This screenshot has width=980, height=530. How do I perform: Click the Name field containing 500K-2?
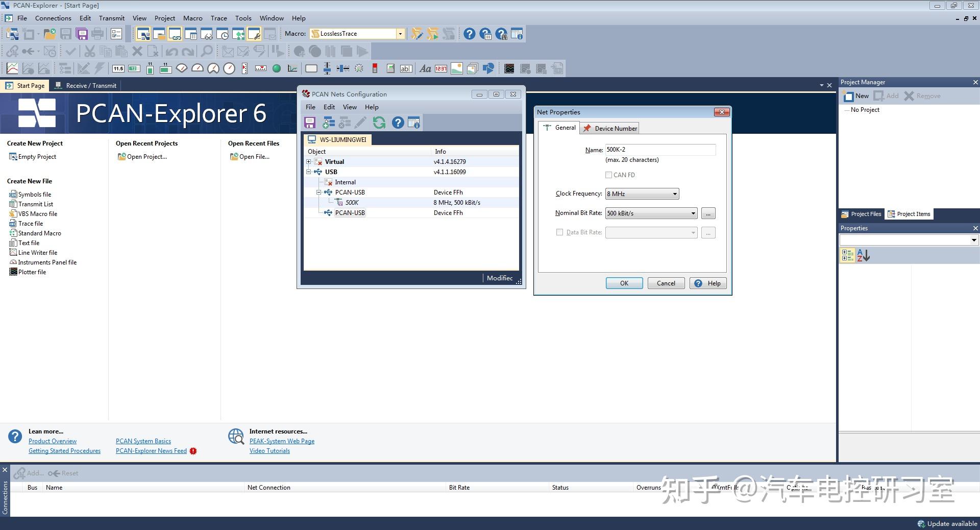(660, 150)
